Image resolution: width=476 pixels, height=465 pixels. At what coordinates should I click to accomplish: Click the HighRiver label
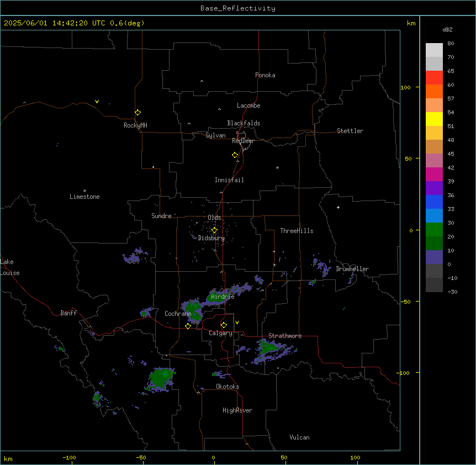[237, 410]
